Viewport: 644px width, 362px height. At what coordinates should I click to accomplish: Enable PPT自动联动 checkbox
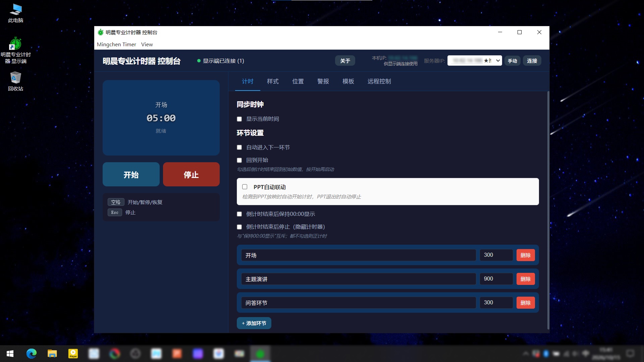coord(245,187)
